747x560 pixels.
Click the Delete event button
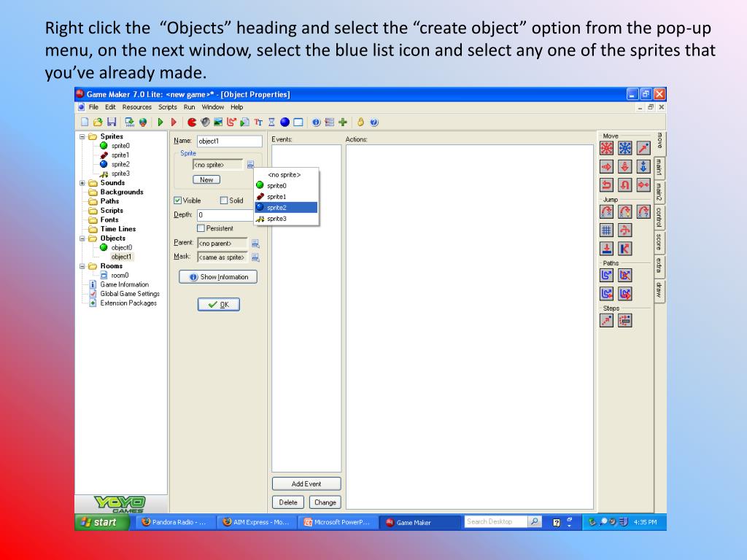click(x=288, y=502)
